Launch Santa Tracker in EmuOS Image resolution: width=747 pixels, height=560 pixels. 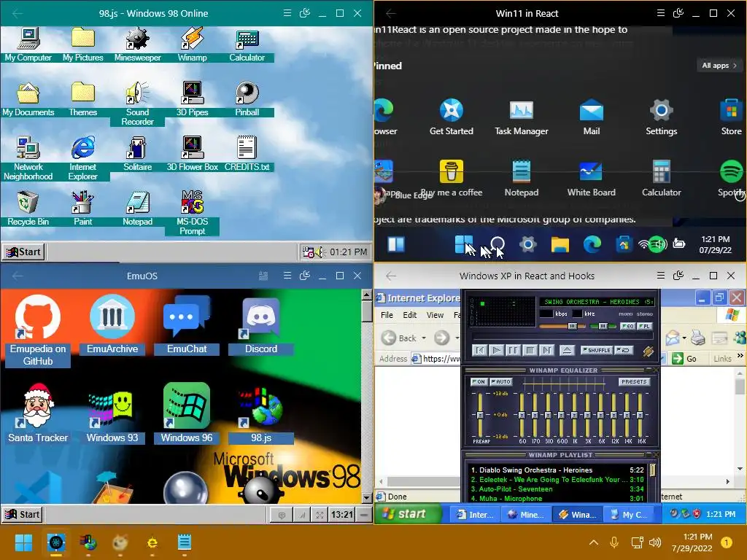pos(38,413)
